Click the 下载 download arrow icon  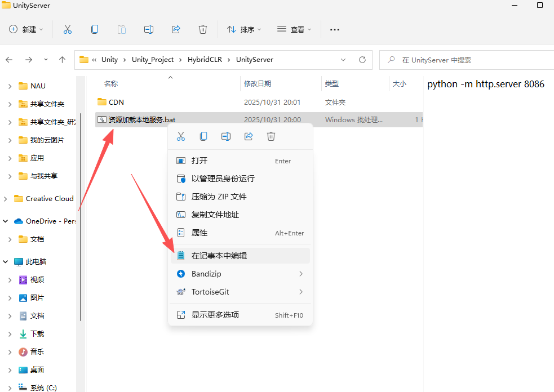[23, 334]
